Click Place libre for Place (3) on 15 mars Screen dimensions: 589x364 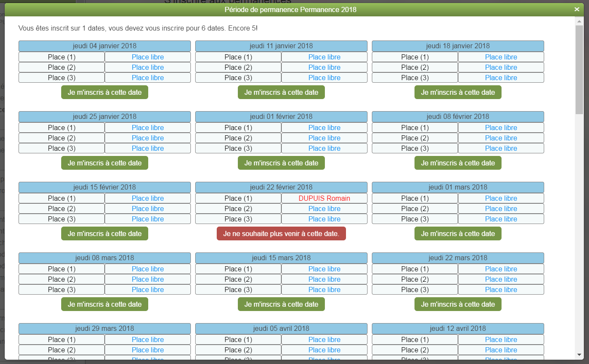[324, 289]
